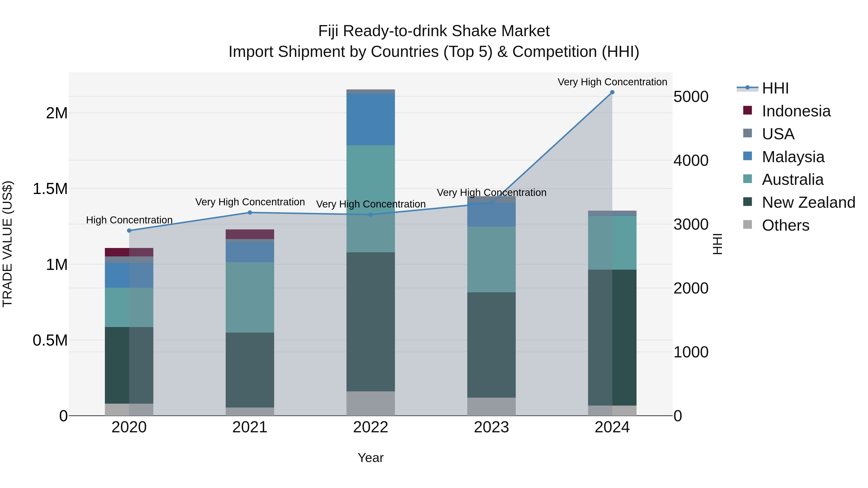The width and height of the screenshot is (868, 488).
Task: Click the 2022 New Zealand bar segment
Action: (371, 322)
